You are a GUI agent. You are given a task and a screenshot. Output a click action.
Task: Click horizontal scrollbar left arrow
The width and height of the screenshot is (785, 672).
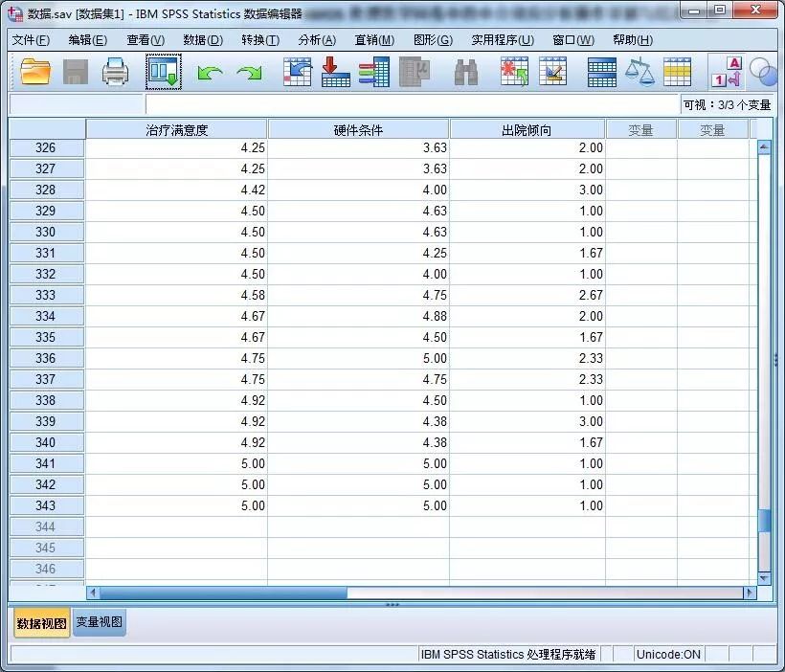pyautogui.click(x=93, y=593)
